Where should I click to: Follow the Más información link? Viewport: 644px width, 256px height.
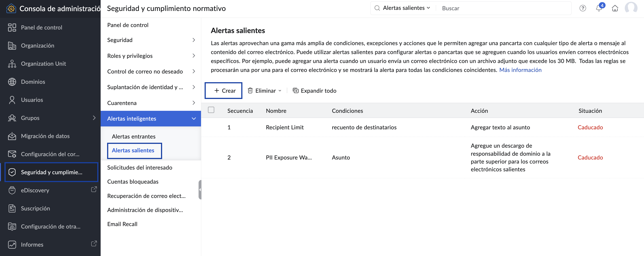pos(520,70)
